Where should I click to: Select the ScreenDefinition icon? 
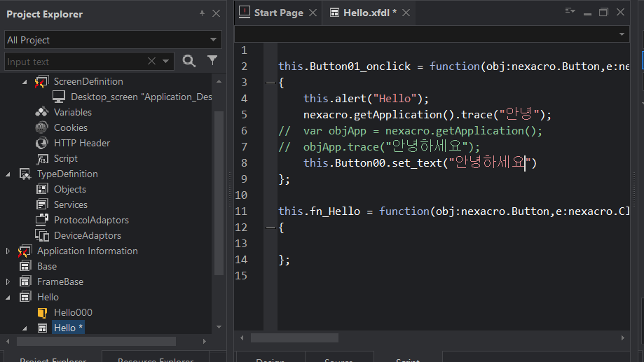[x=41, y=82]
